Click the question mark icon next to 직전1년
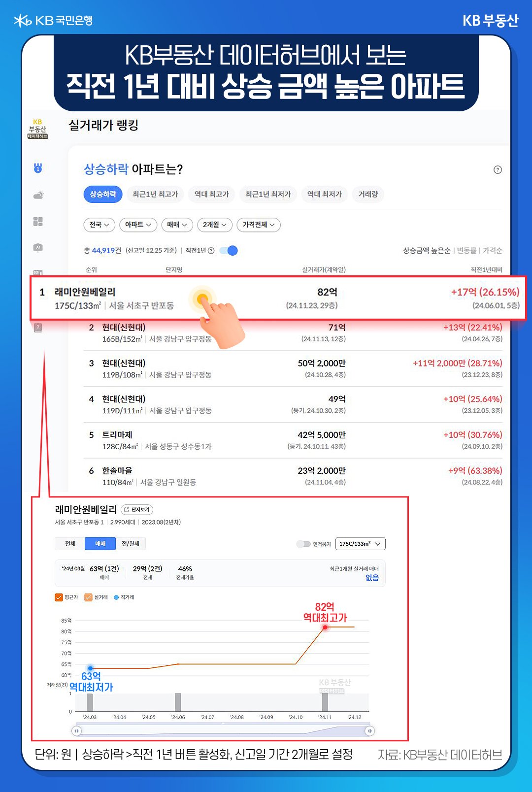 coord(211,251)
